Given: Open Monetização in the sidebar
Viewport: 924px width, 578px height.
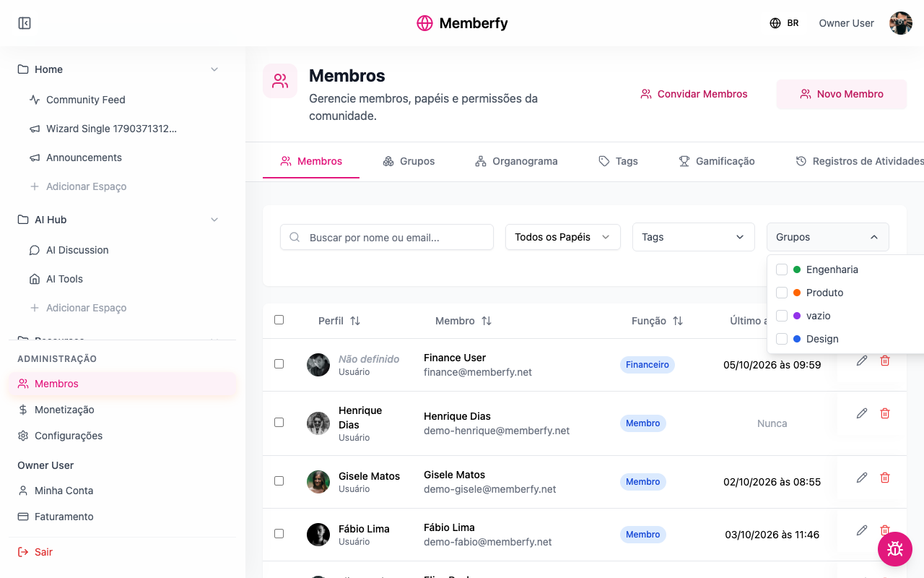Looking at the screenshot, I should coord(123,410).
